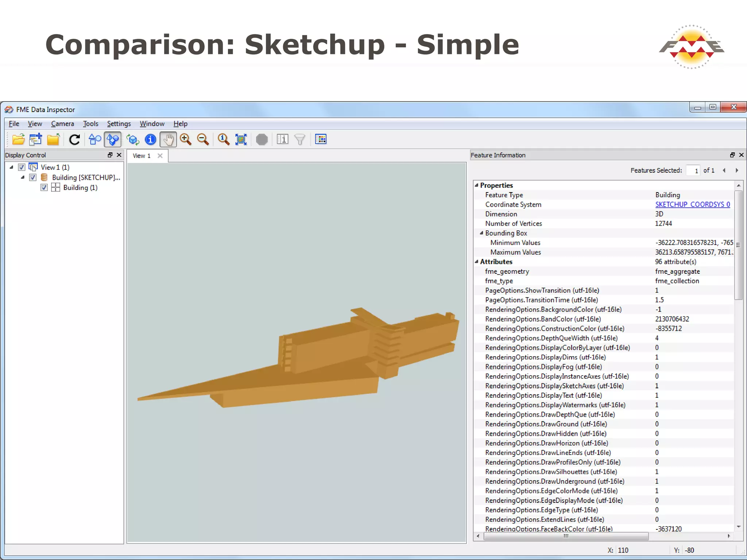Viewport: 747px width, 560px height.
Task: Click the Feature Information vertical scrollbar thumb
Action: tap(739, 245)
